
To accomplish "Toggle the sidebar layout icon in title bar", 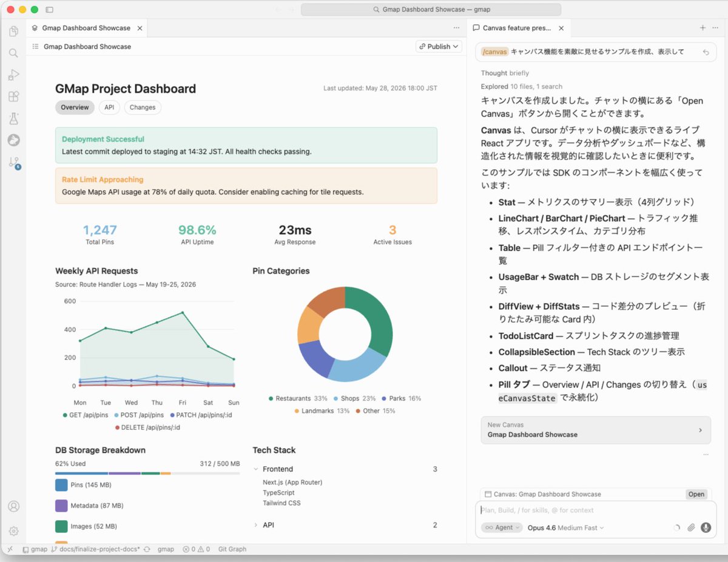I will tap(49, 10).
